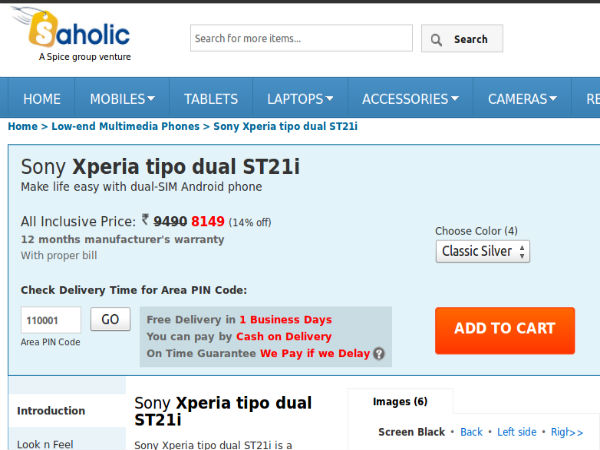Click the Search for more items field
This screenshot has width=600, height=450.
point(301,39)
